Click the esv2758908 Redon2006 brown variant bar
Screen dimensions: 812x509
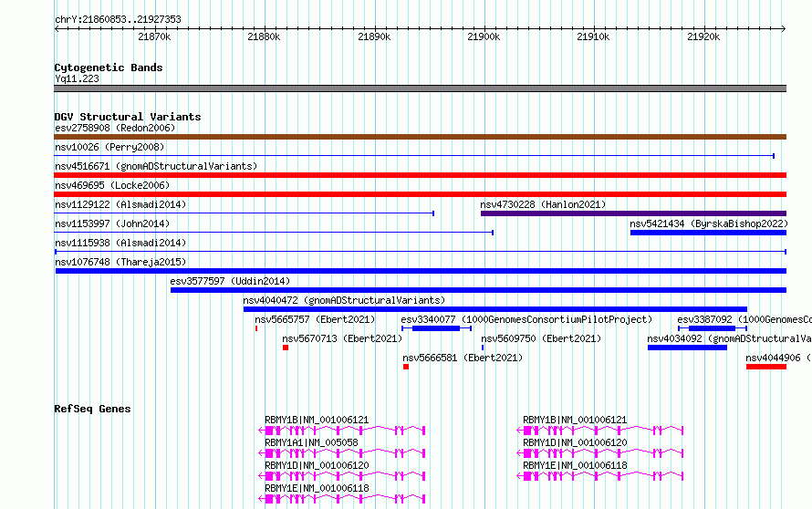[420, 137]
